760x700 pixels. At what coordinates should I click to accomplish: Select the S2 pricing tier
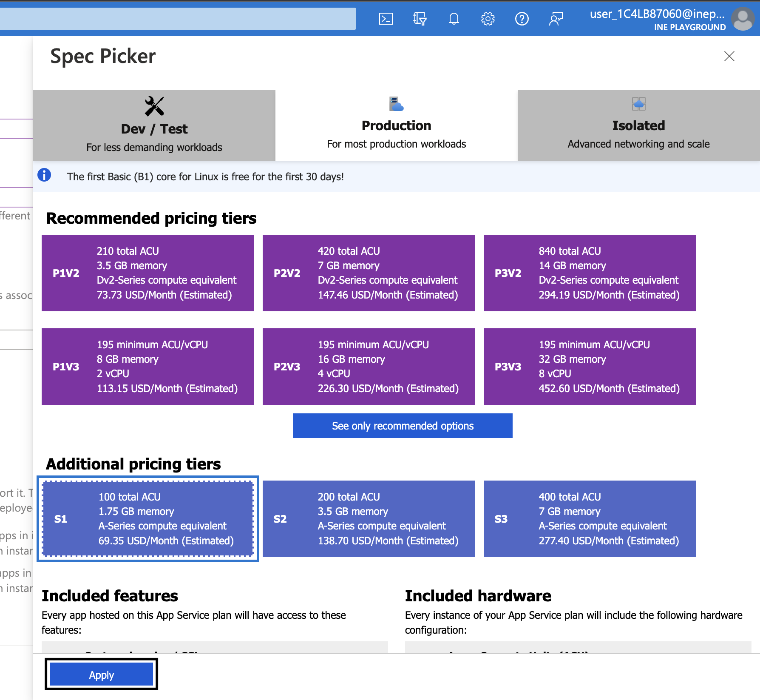[369, 519]
